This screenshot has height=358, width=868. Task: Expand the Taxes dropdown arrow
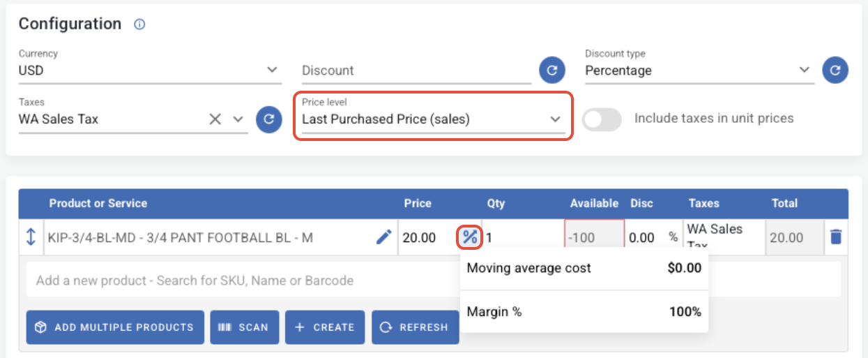pos(238,119)
